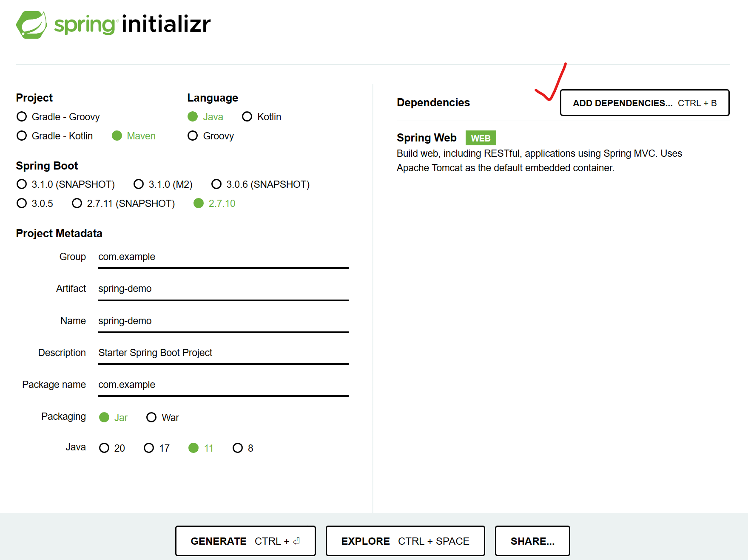Click the green WEB tag badge

pos(481,138)
